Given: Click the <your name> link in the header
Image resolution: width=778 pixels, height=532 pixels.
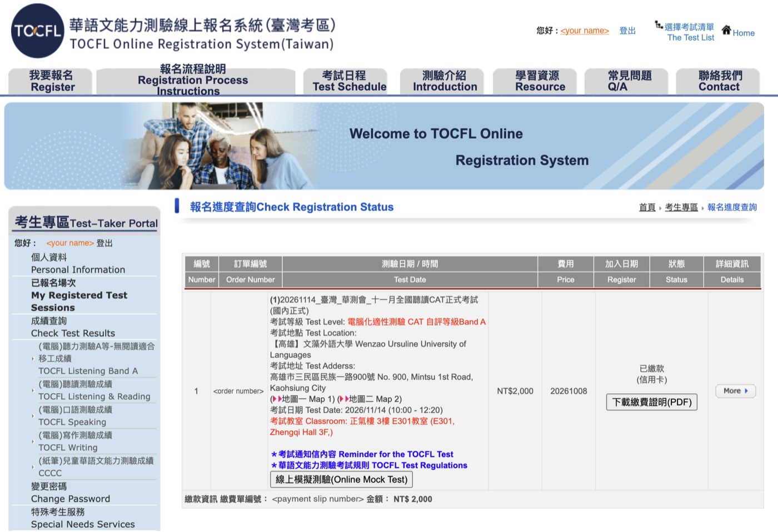Looking at the screenshot, I should [585, 31].
